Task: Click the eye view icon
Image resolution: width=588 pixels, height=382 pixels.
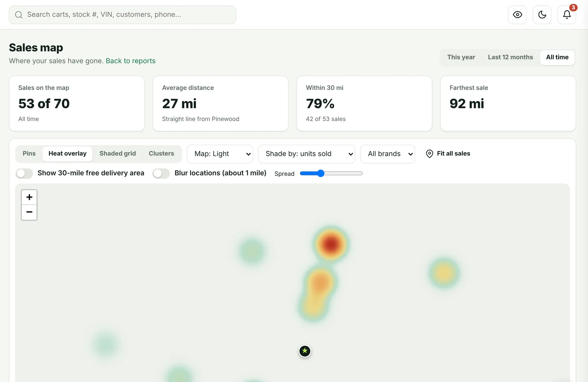Action: (x=517, y=15)
